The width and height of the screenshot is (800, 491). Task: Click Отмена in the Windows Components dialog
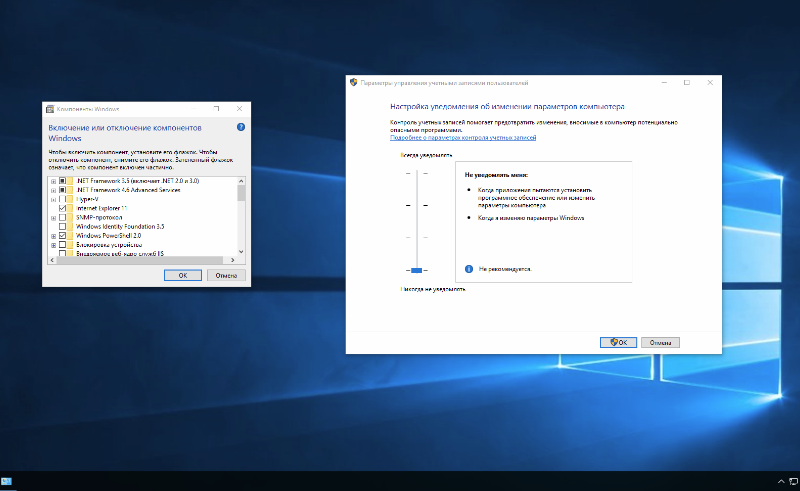[x=226, y=275]
